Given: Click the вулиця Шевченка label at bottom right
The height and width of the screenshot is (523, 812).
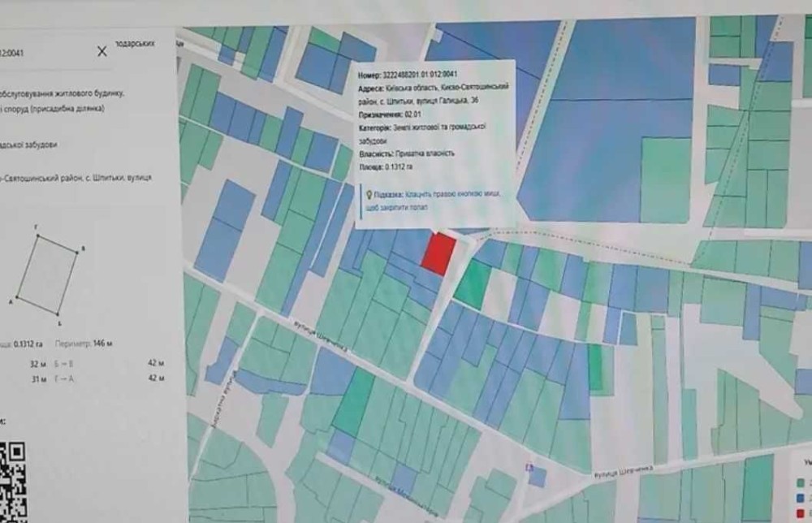Looking at the screenshot, I should [623, 472].
